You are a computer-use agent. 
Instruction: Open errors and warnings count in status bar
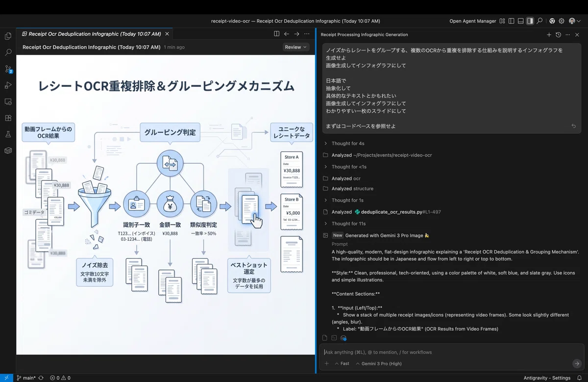click(x=60, y=378)
